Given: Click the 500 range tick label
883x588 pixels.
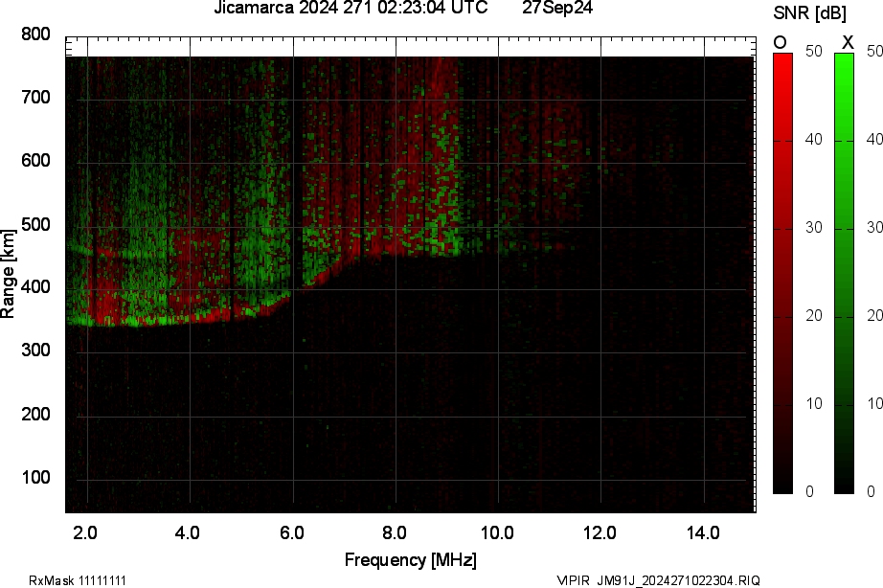Looking at the screenshot, I should [x=35, y=225].
